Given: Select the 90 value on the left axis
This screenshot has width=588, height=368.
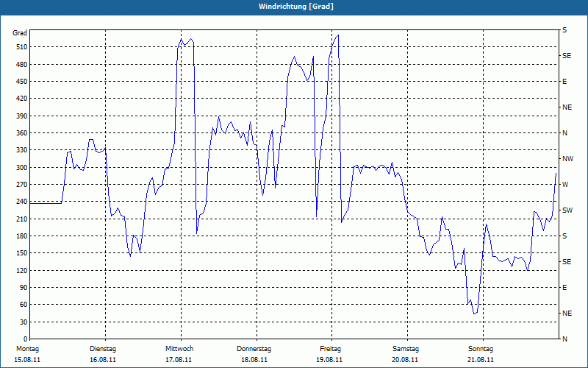Looking at the screenshot, I should point(24,288).
